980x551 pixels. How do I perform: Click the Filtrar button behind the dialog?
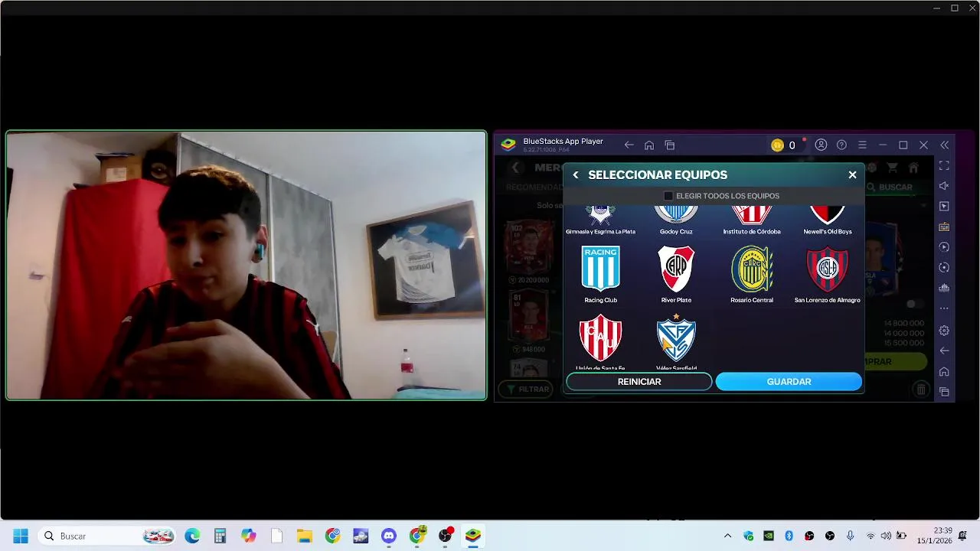point(526,390)
